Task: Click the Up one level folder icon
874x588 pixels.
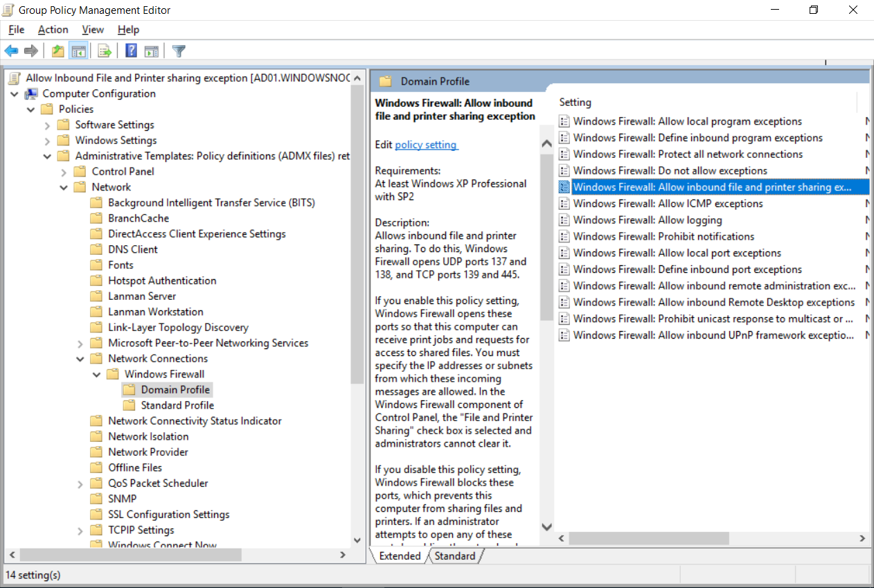Action: [x=58, y=51]
